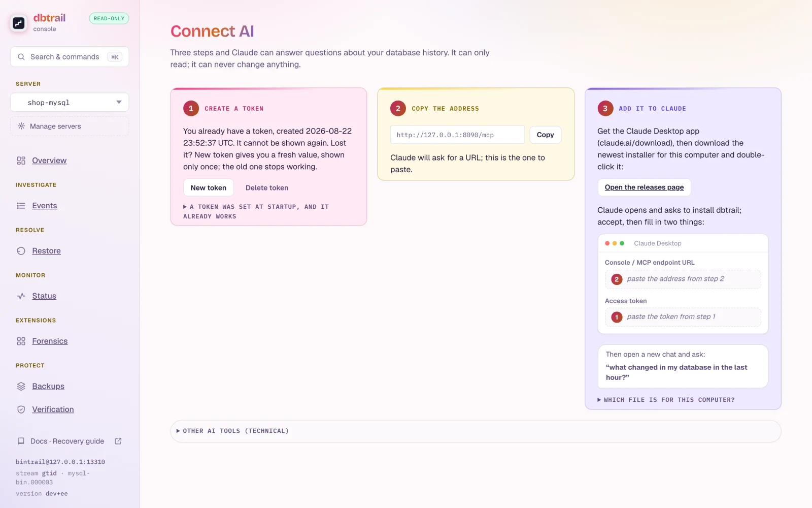
Task: Click Manage servers button
Action: (70, 126)
